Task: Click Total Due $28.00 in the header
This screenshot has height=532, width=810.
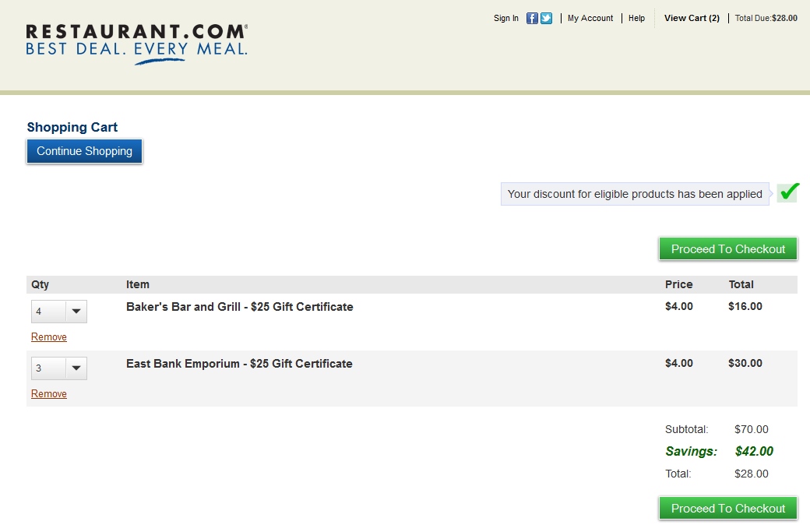Action: pos(766,18)
